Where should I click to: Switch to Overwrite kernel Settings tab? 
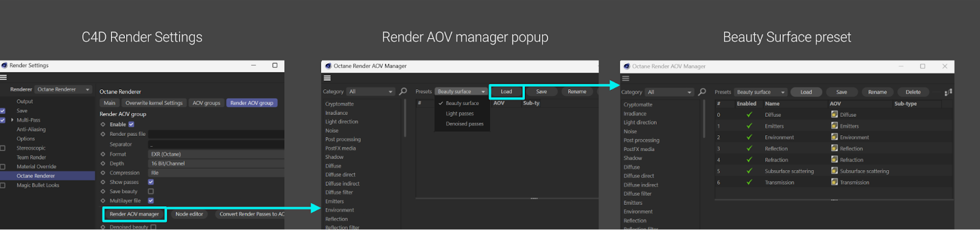coord(154,103)
